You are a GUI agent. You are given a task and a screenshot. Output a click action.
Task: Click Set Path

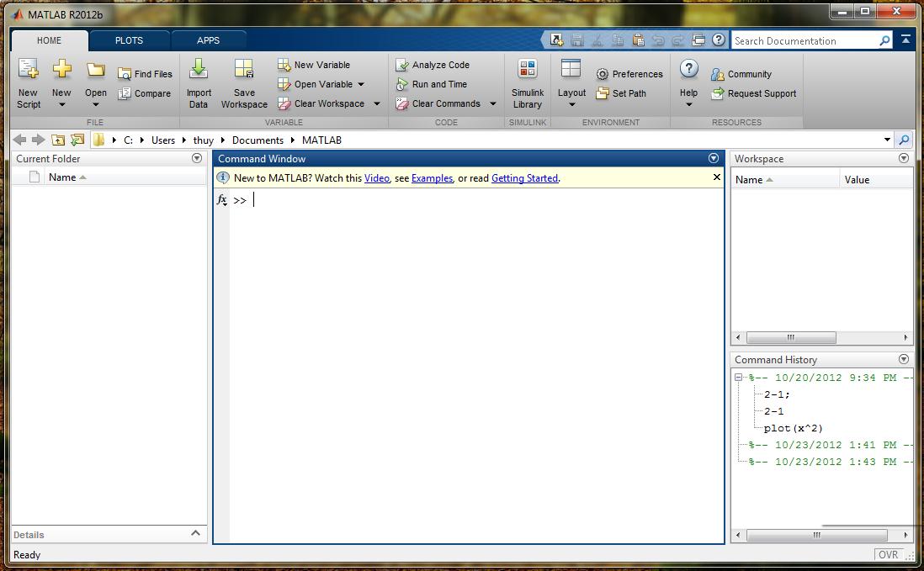621,93
